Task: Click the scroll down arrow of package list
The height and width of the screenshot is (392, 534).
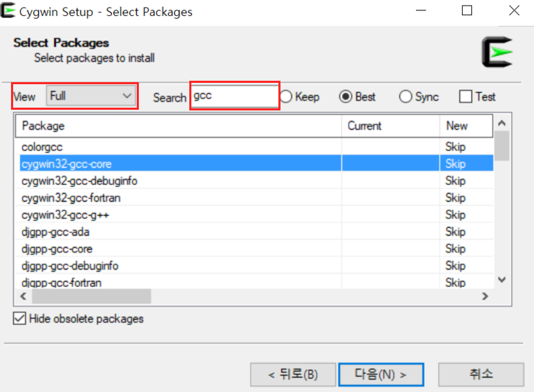Action: 502,280
